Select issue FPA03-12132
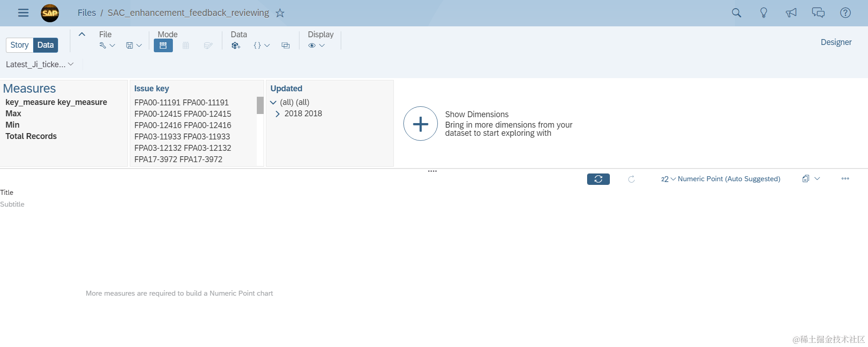The image size is (868, 347). (x=183, y=148)
